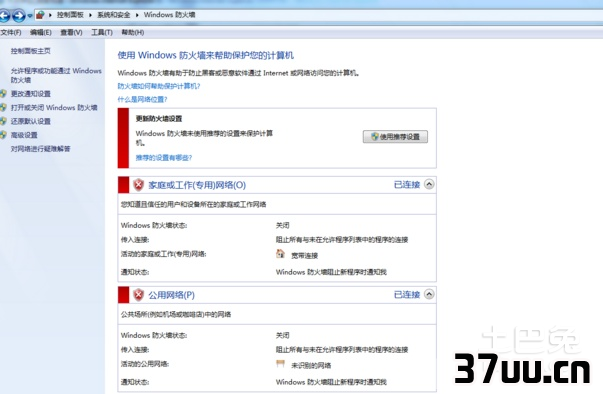The height and width of the screenshot is (394, 603).
Task: Select 控制面板 breadcrumb in address bar
Action: (70, 15)
